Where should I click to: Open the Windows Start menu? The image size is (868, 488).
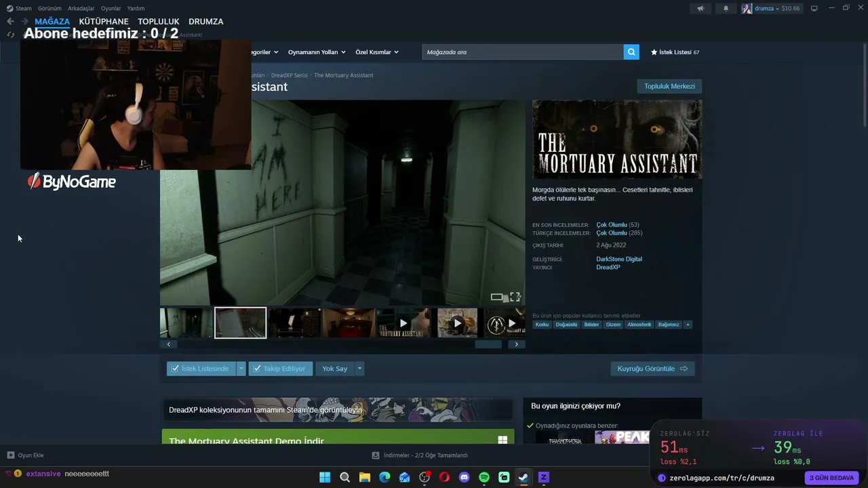coord(325,477)
